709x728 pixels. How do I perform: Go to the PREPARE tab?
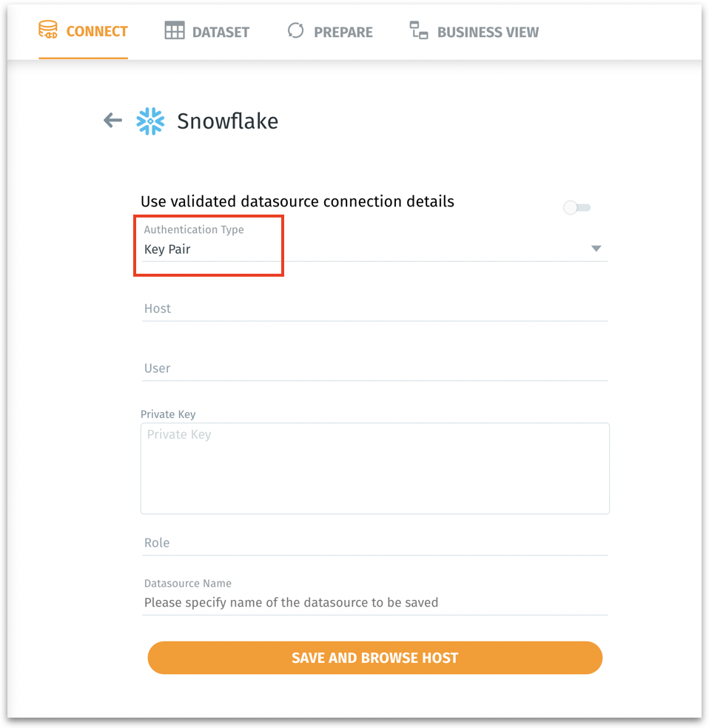pos(343,33)
